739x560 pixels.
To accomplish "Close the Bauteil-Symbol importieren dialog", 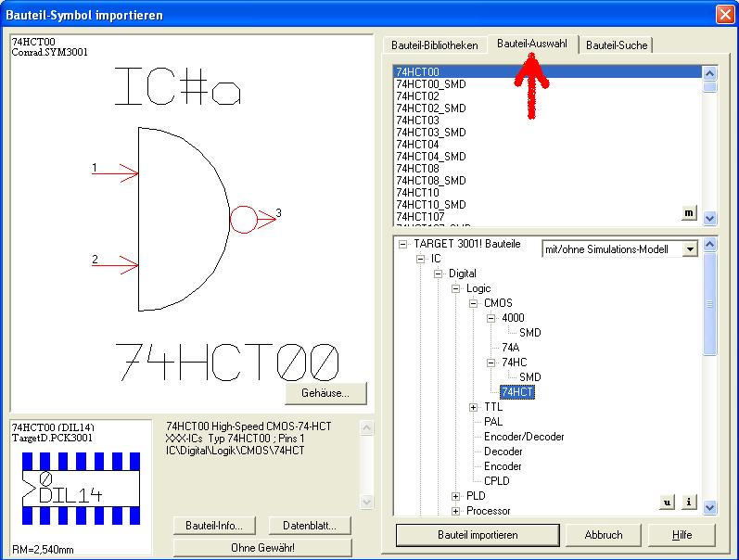I will 724,14.
